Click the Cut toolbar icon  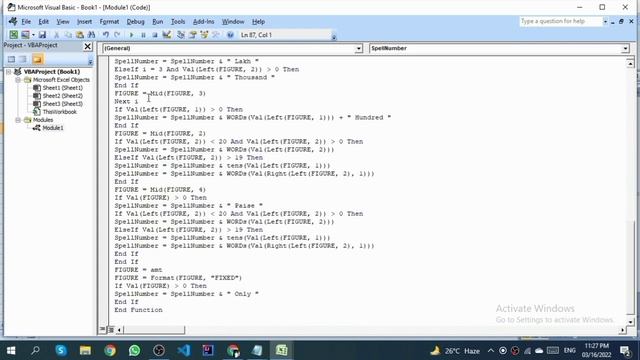pyautogui.click(x=56, y=35)
